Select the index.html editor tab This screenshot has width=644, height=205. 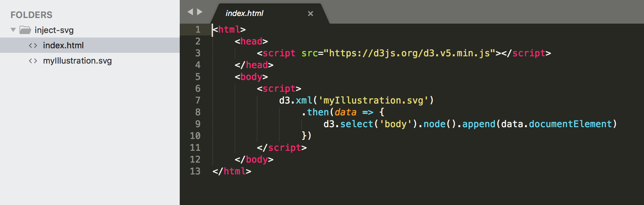coord(245,14)
